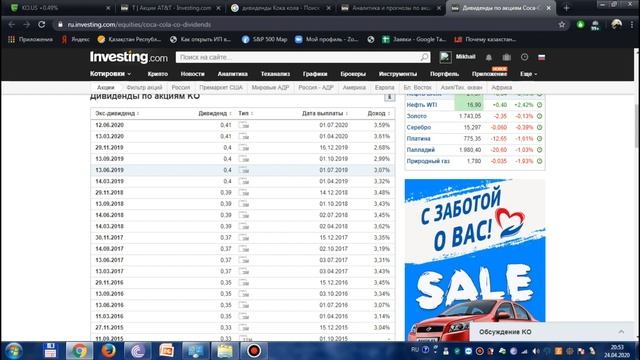640x360 pixels.
Task: Select the Фильтр акций sub-tab
Action: click(x=144, y=87)
